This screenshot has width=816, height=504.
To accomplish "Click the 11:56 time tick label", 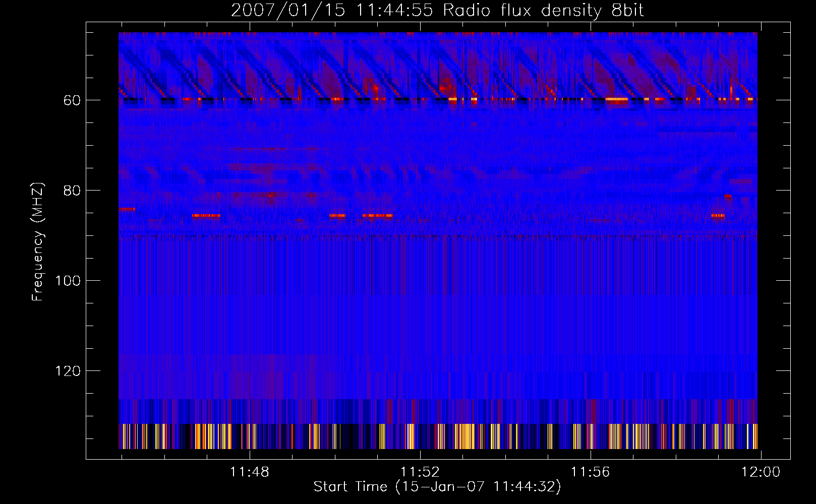I will coord(590,472).
